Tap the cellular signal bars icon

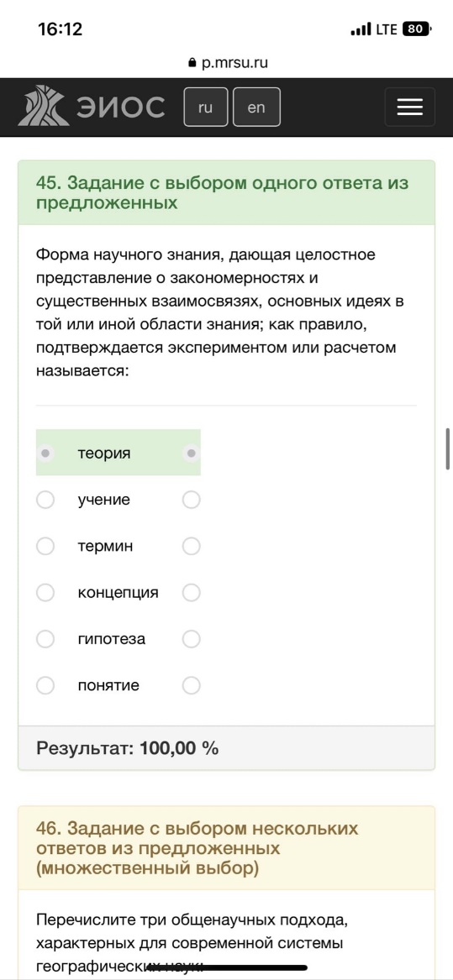point(361,29)
